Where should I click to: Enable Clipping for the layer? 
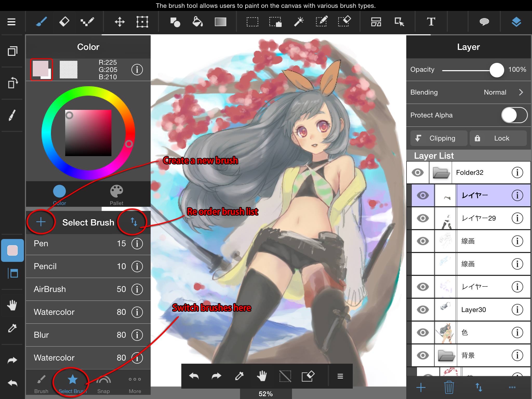pos(439,138)
